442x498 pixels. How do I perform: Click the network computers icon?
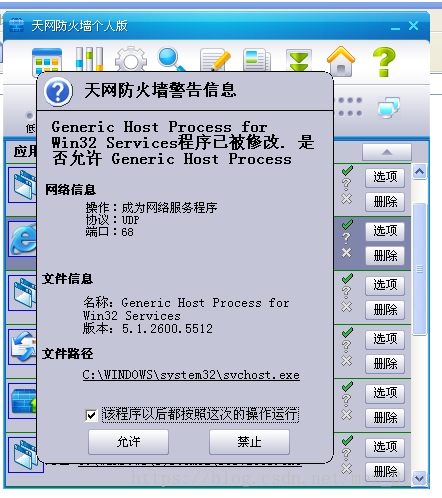coord(389,107)
